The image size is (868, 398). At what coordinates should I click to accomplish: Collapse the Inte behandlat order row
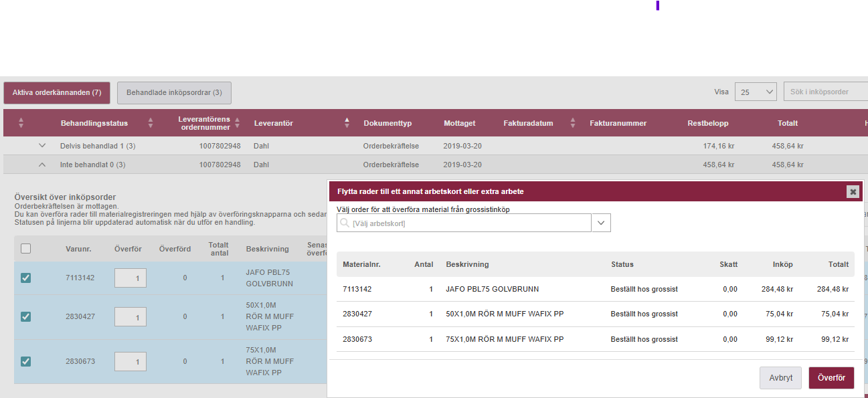click(x=42, y=165)
